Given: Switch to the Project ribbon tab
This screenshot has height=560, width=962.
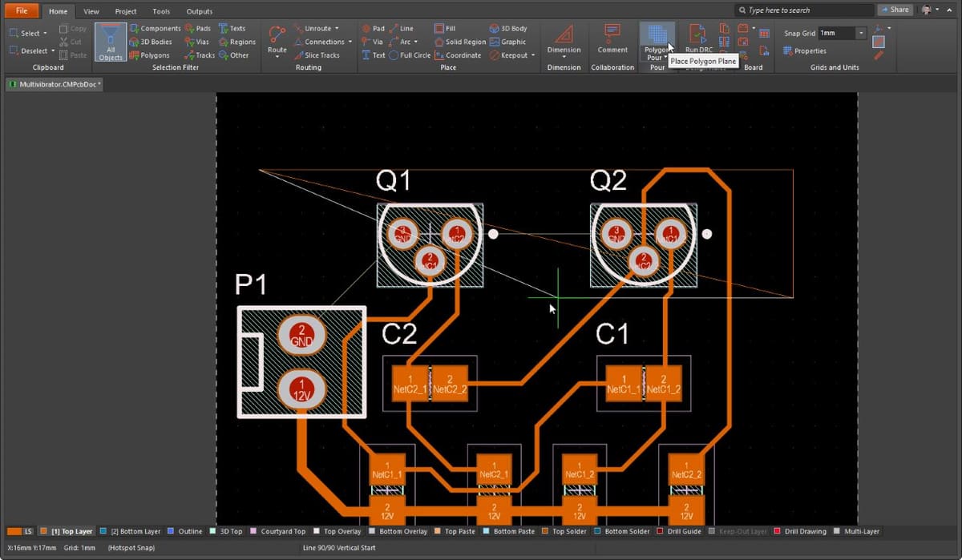Looking at the screenshot, I should [125, 11].
